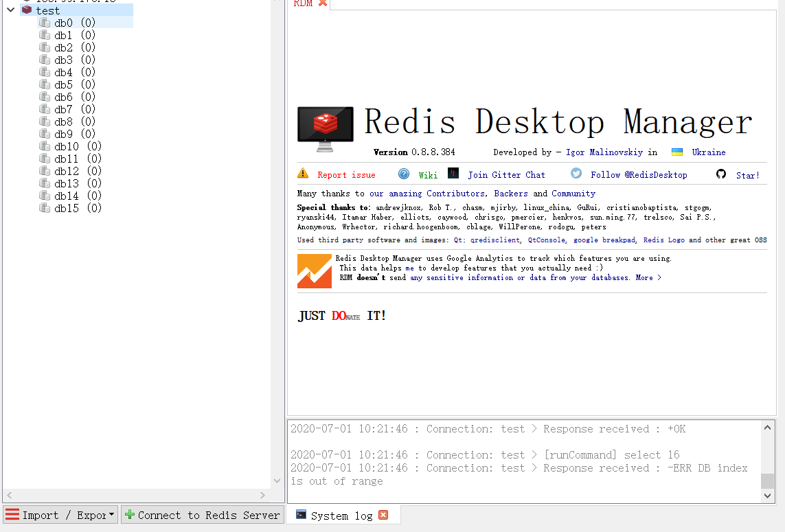Viewport: 785px width, 532px height.
Task: Select the db5 database icon
Action: pyautogui.click(x=45, y=84)
